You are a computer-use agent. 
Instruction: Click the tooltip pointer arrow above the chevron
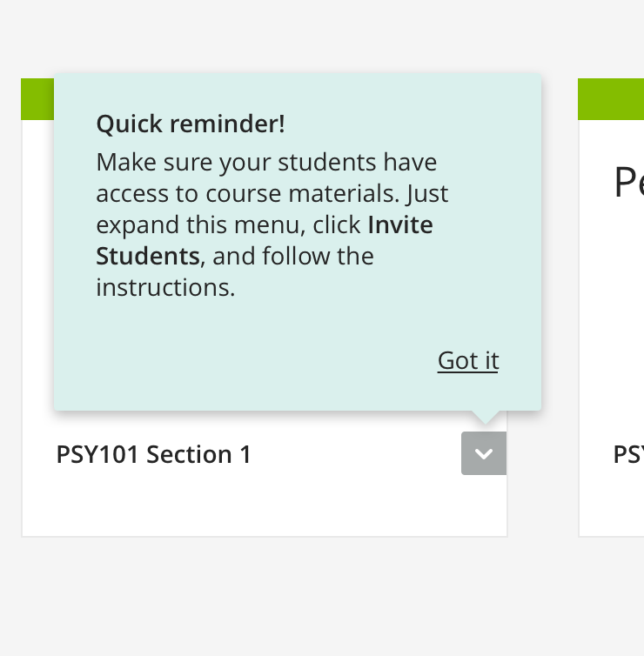point(484,418)
